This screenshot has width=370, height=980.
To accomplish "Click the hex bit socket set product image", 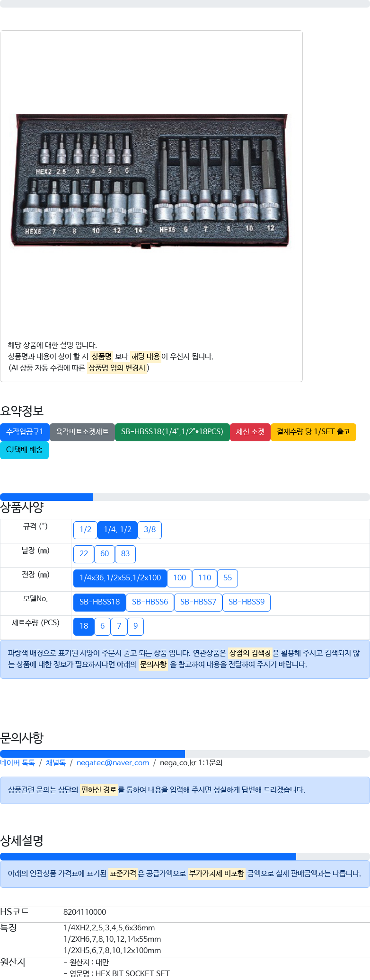I will 150,181.
